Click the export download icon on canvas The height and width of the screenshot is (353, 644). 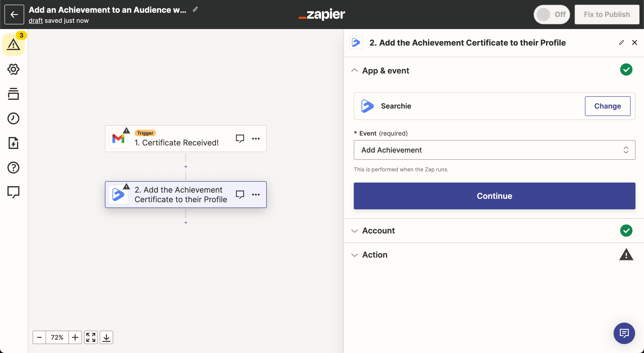pyautogui.click(x=106, y=338)
